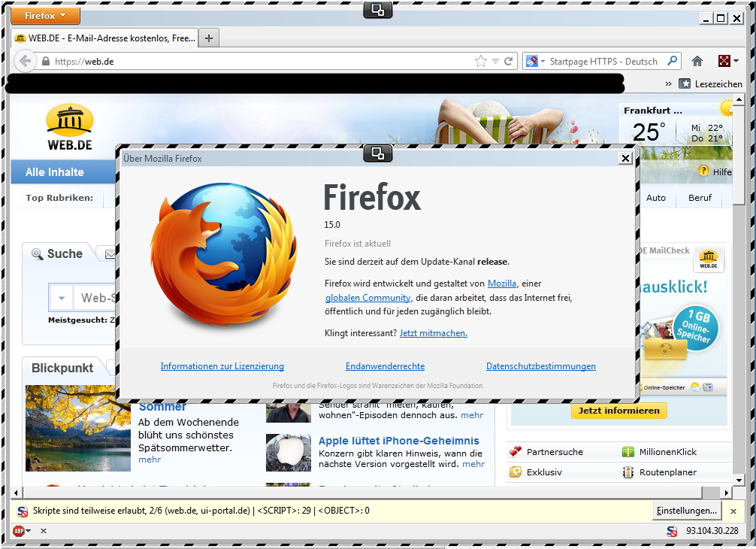Bookmark page with the star icon
The height and width of the screenshot is (549, 756).
point(481,61)
